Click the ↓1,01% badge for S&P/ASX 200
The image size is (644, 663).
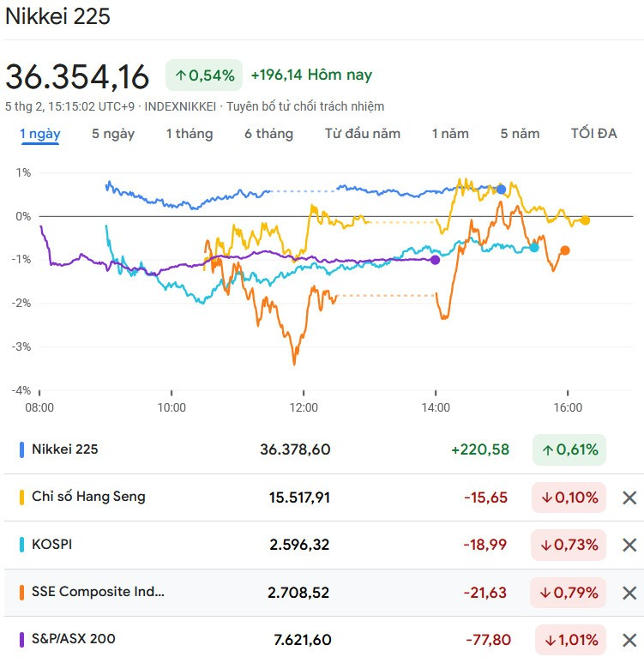(x=570, y=640)
